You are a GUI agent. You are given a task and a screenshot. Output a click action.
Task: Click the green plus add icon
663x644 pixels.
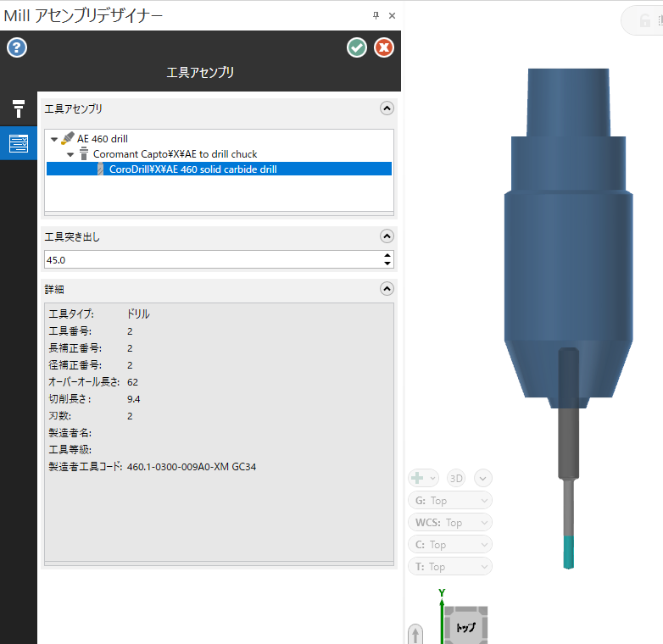coord(417,478)
